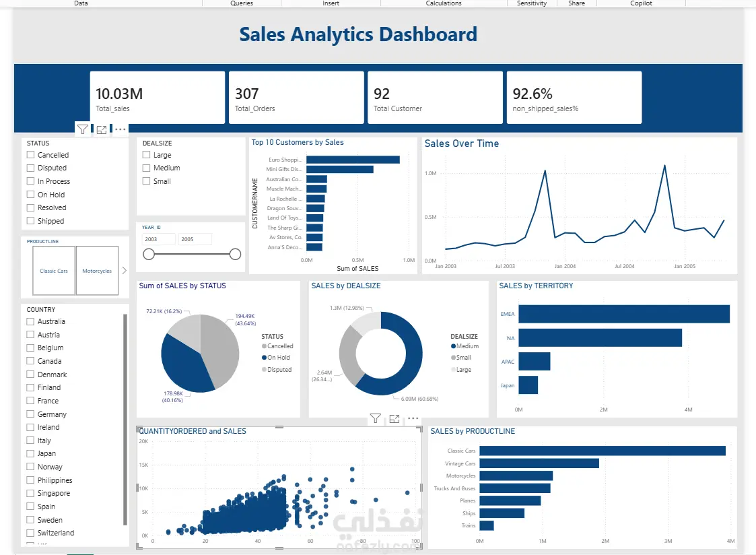Open focus mode for QUANTITYORDERED and SALES chart

pyautogui.click(x=394, y=419)
